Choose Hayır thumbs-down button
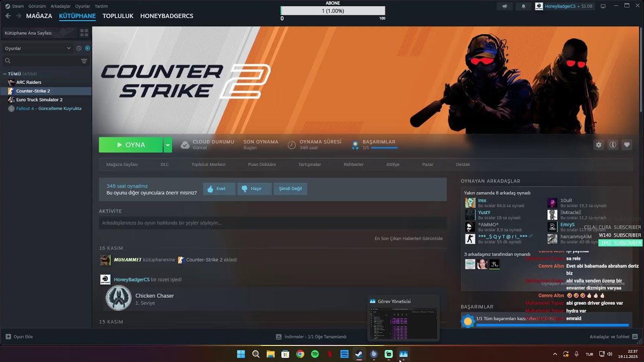Viewport: 644px width, 362px height. tap(254, 189)
